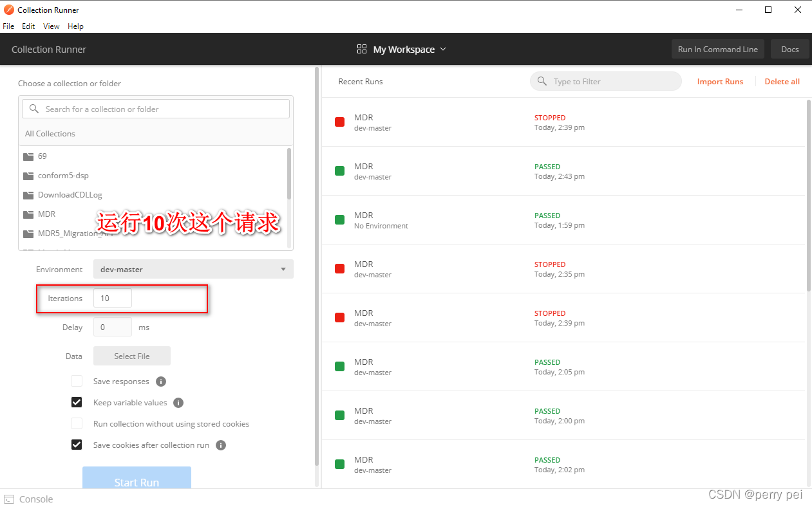This screenshot has height=507, width=812.
Task: Click the DownloadCDLLog folder icon
Action: (x=28, y=195)
